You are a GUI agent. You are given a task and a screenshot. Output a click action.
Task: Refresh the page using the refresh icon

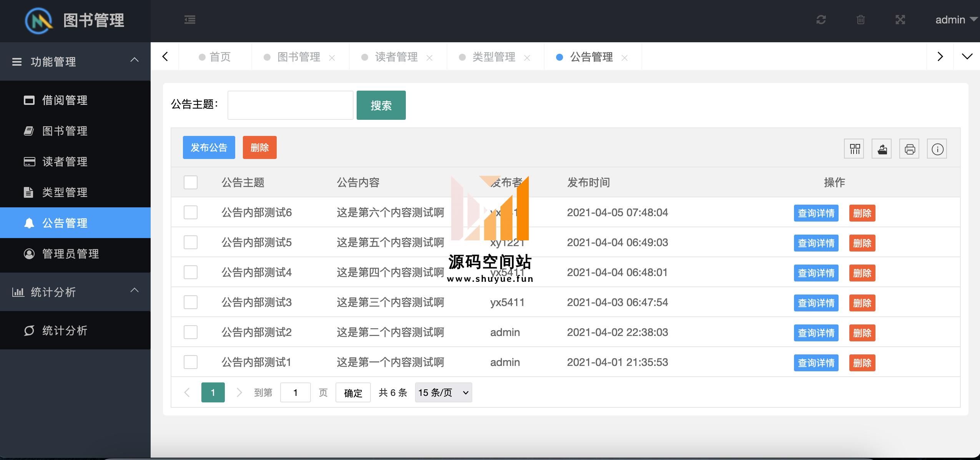pos(821,20)
